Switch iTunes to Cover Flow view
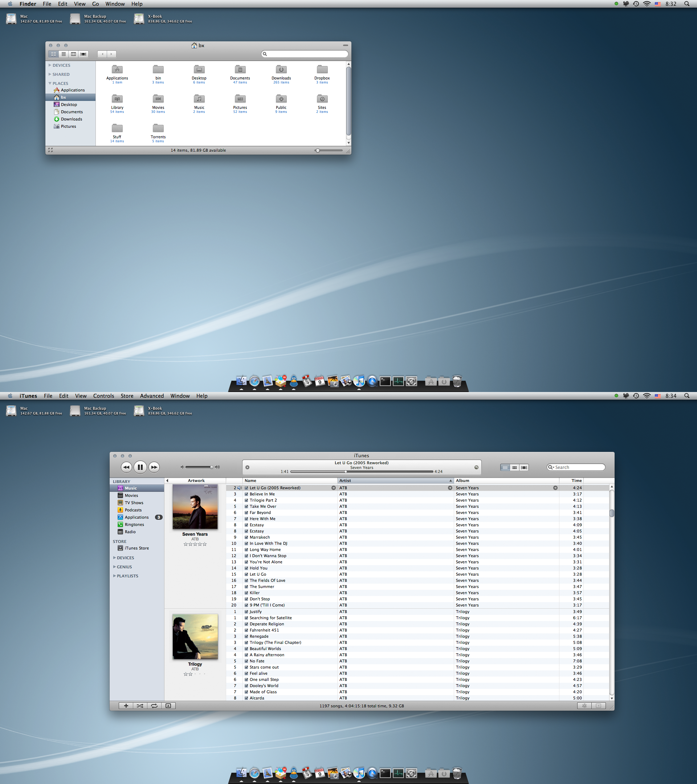 tap(524, 467)
